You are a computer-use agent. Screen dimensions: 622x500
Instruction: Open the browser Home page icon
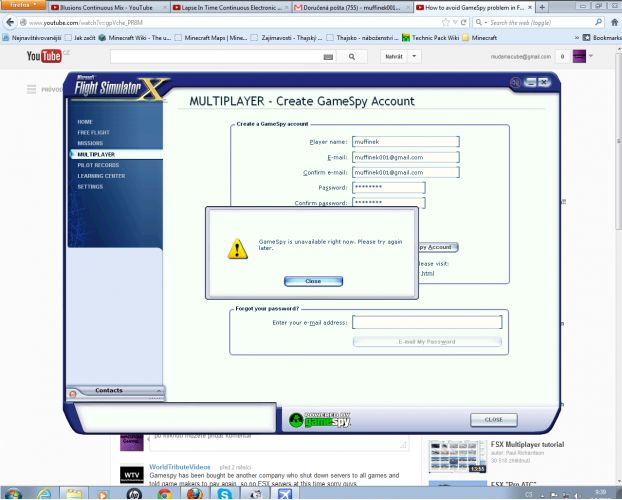[614, 23]
